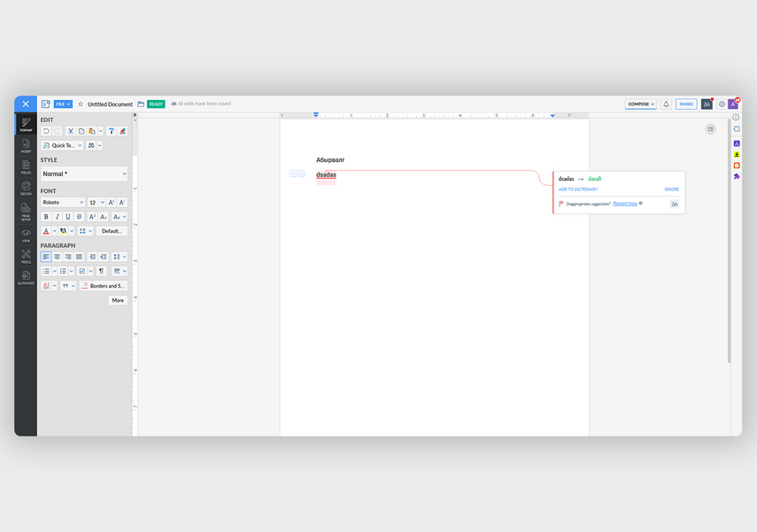Open the Compose mode dropdown

[x=641, y=104]
